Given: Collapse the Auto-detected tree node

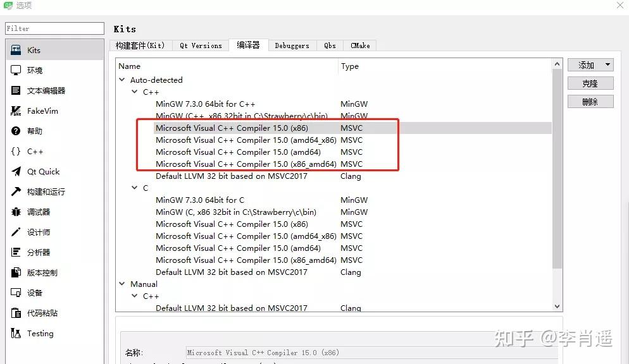Looking at the screenshot, I should pyautogui.click(x=121, y=80).
